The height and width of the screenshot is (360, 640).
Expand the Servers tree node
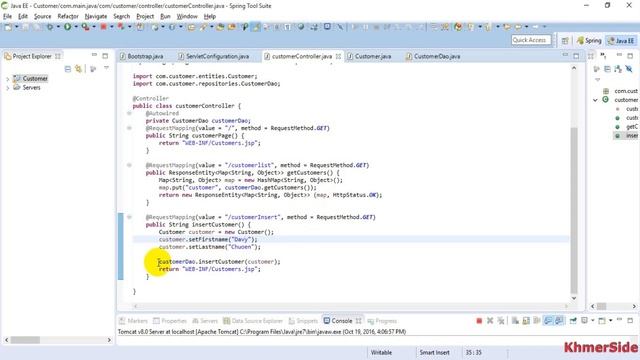[7, 88]
